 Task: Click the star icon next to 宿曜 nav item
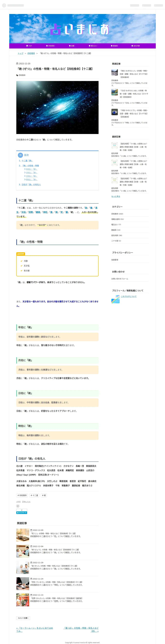pyautogui.click(x=70, y=46)
